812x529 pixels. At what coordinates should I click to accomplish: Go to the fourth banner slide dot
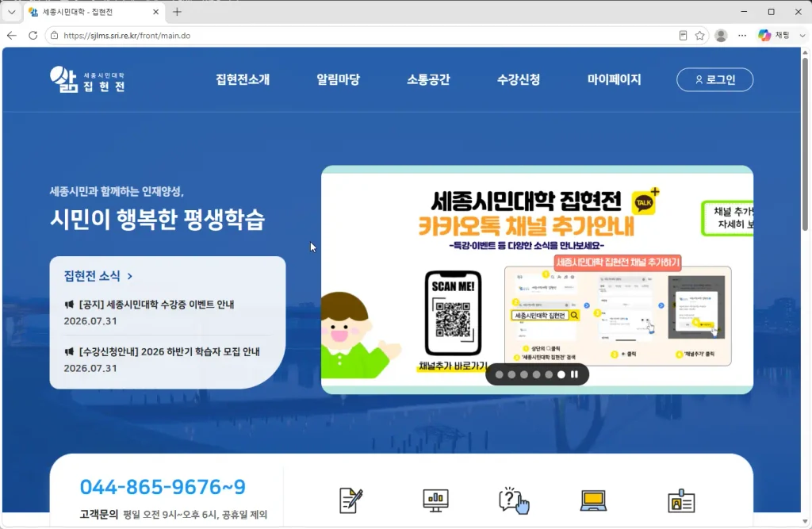pyautogui.click(x=537, y=374)
